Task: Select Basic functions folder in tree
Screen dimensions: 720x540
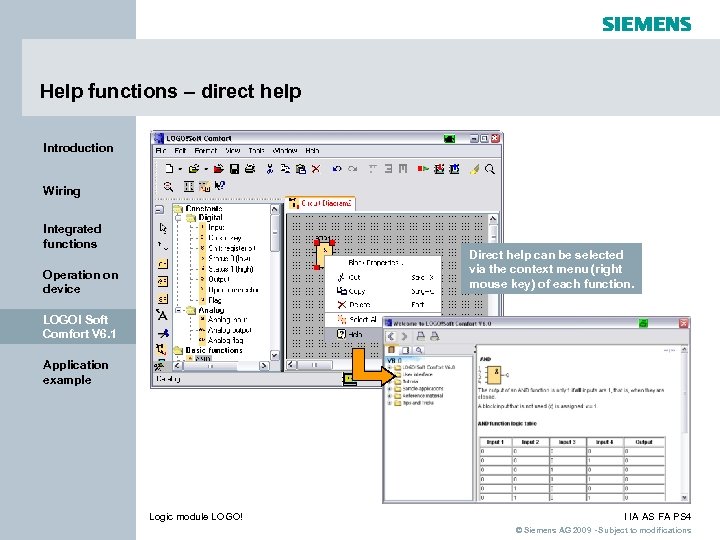Action: 208,350
